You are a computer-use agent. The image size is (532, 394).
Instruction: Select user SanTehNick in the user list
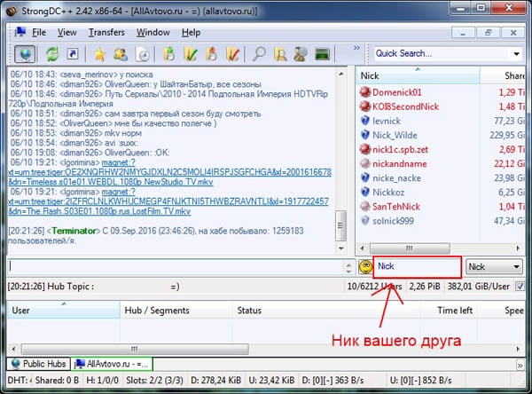pyautogui.click(x=396, y=205)
